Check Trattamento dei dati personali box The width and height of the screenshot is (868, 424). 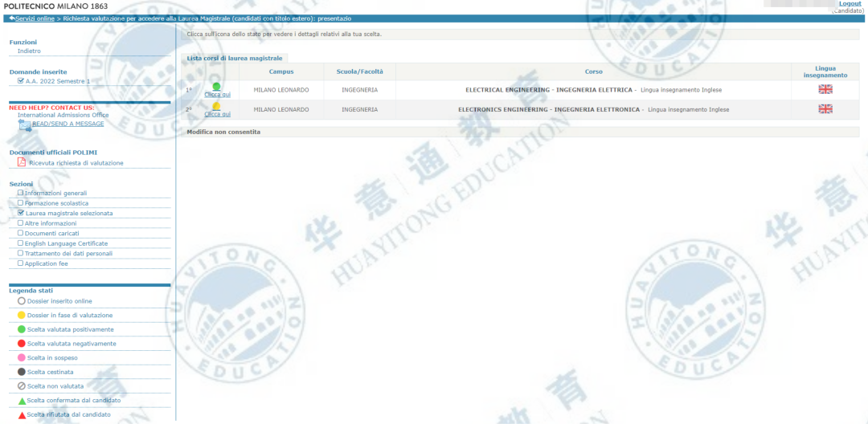(20, 253)
